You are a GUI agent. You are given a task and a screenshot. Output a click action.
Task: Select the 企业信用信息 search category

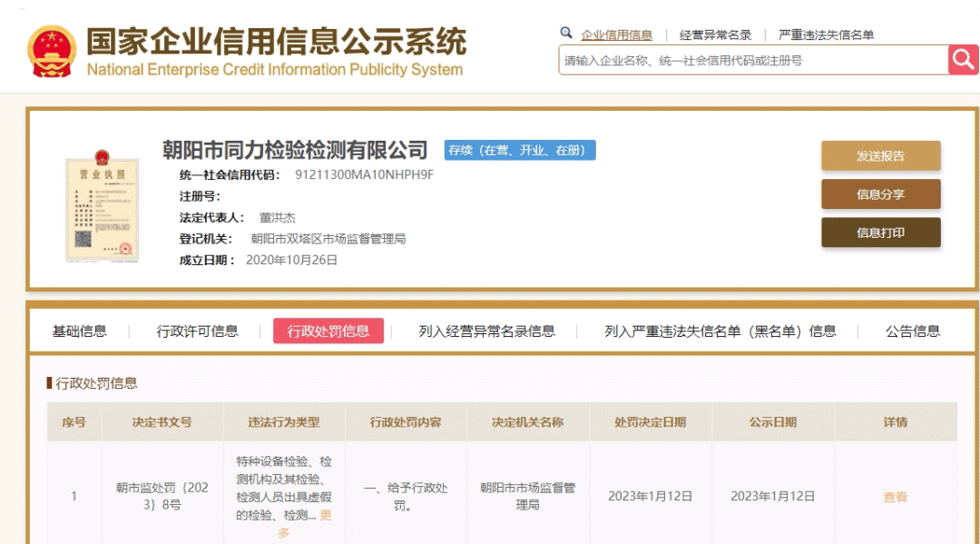616,35
